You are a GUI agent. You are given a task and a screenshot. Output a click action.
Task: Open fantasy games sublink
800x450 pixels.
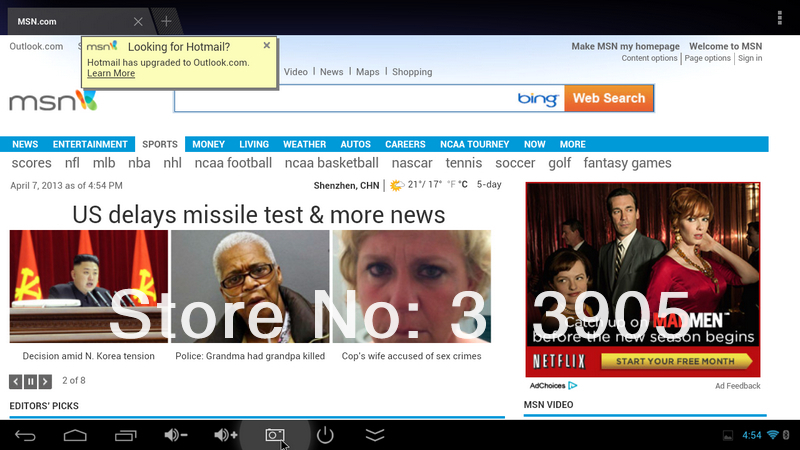[x=628, y=163]
